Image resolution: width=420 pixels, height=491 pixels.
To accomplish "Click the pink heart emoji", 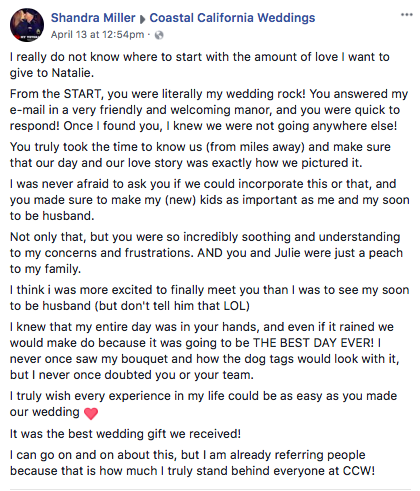I will point(91,413).
